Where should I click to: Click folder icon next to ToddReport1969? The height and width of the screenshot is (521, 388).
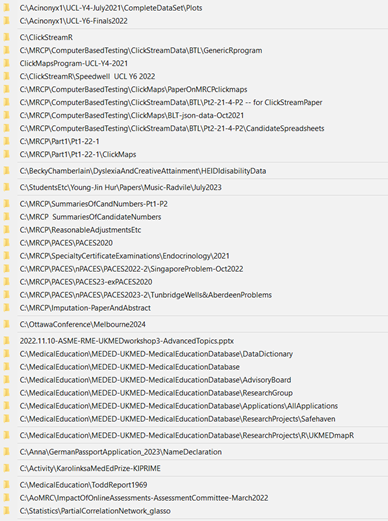(6, 485)
